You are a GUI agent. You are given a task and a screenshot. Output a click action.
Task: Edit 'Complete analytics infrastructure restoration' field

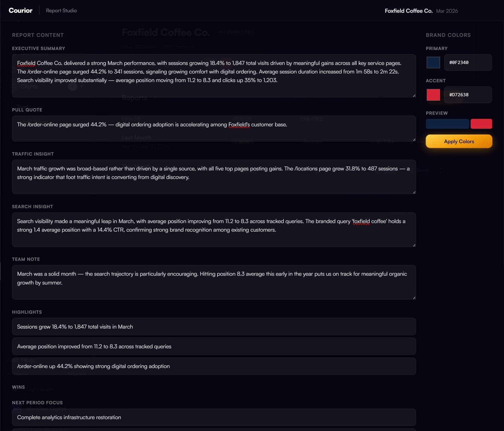[x=214, y=417]
